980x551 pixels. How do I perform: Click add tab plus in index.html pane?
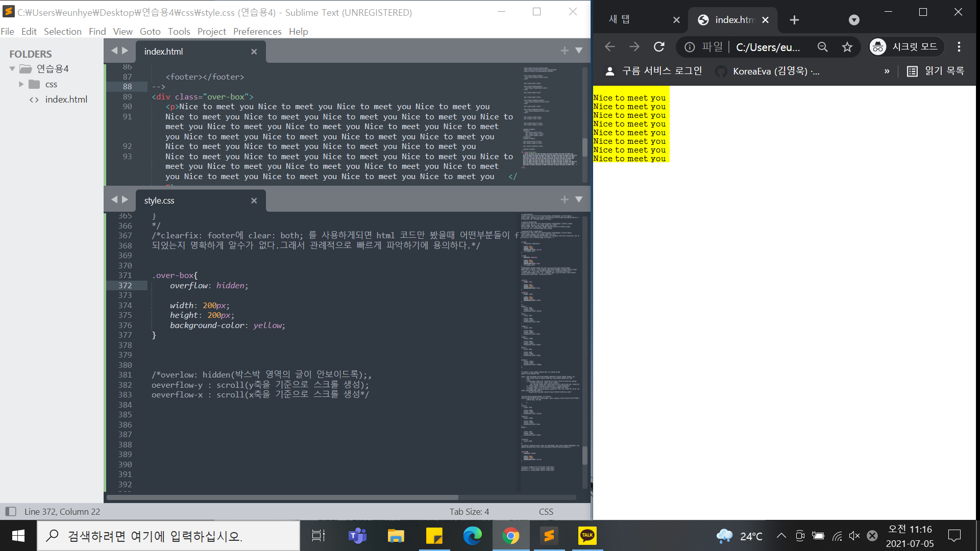coord(564,51)
